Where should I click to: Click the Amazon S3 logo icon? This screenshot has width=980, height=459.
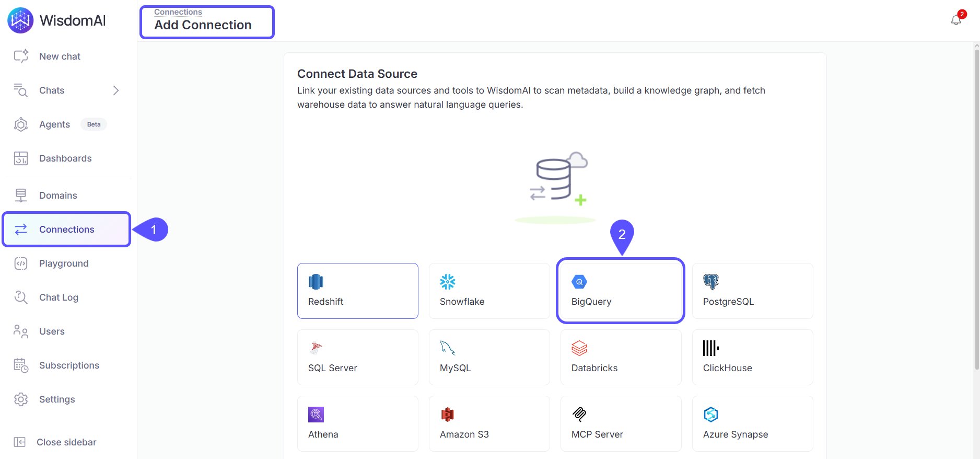pos(448,415)
